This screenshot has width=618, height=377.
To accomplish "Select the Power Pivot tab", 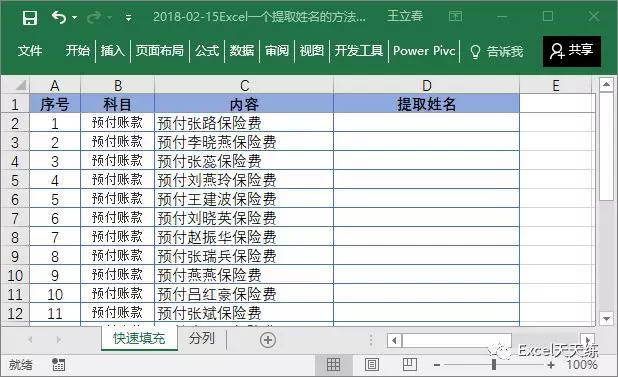I will tap(424, 50).
